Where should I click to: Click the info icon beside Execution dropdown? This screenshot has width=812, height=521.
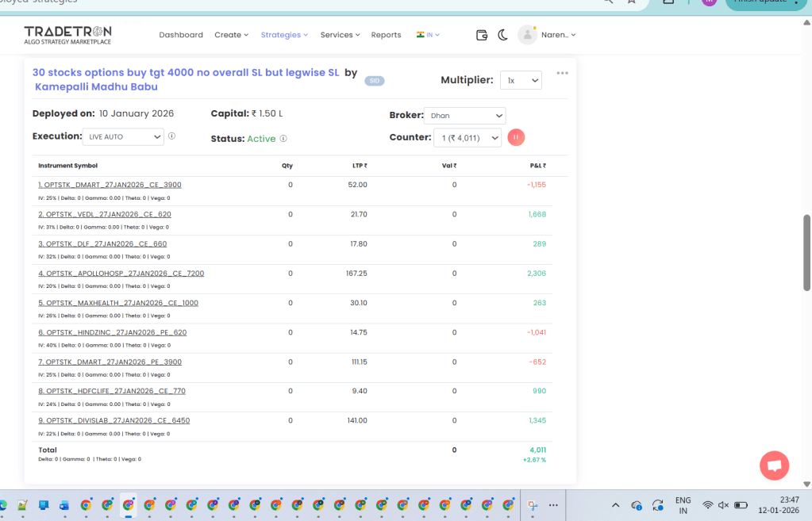coord(171,136)
